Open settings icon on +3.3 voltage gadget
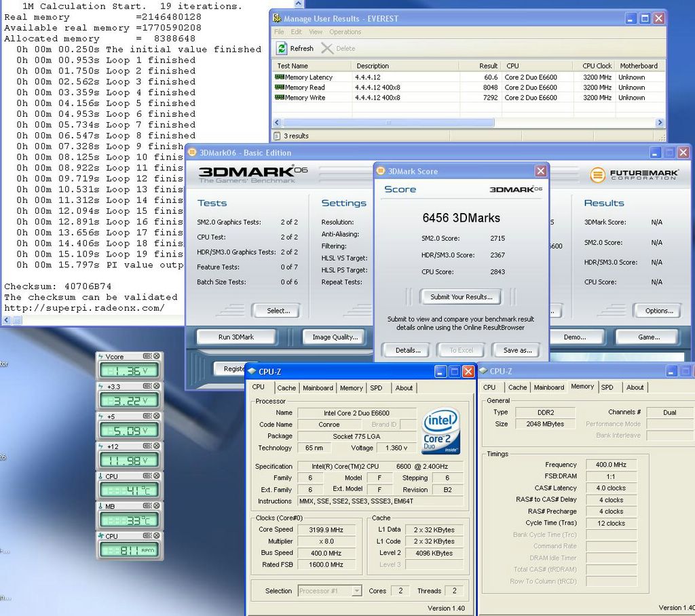The image size is (695, 616). (x=147, y=386)
